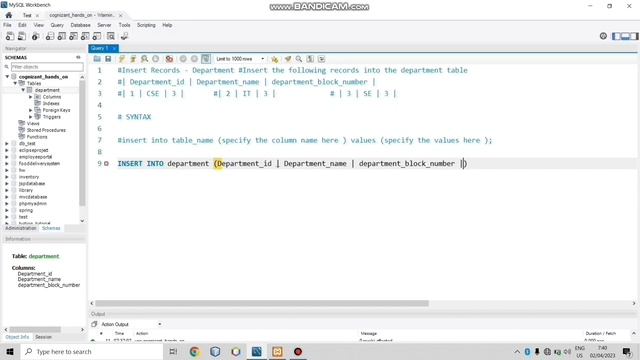Open inspector for selected object
The image size is (640, 360).
click(36, 36)
